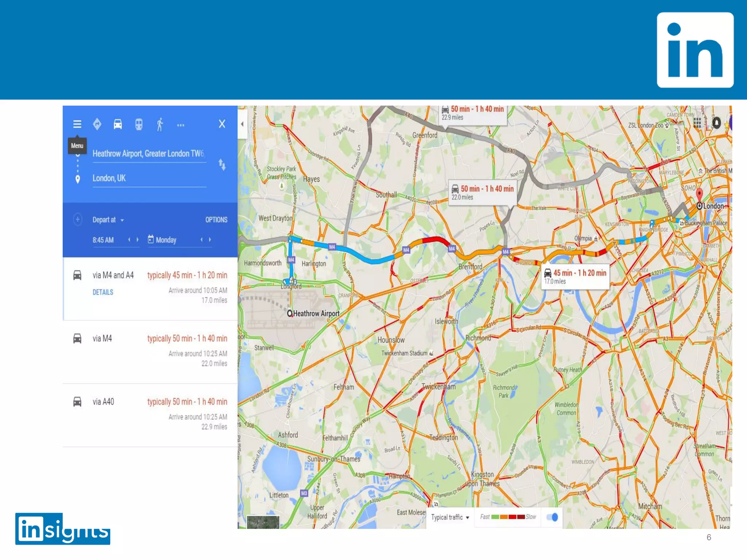Click the OPTIONS button
This screenshot has height=560, width=747.
tap(216, 220)
